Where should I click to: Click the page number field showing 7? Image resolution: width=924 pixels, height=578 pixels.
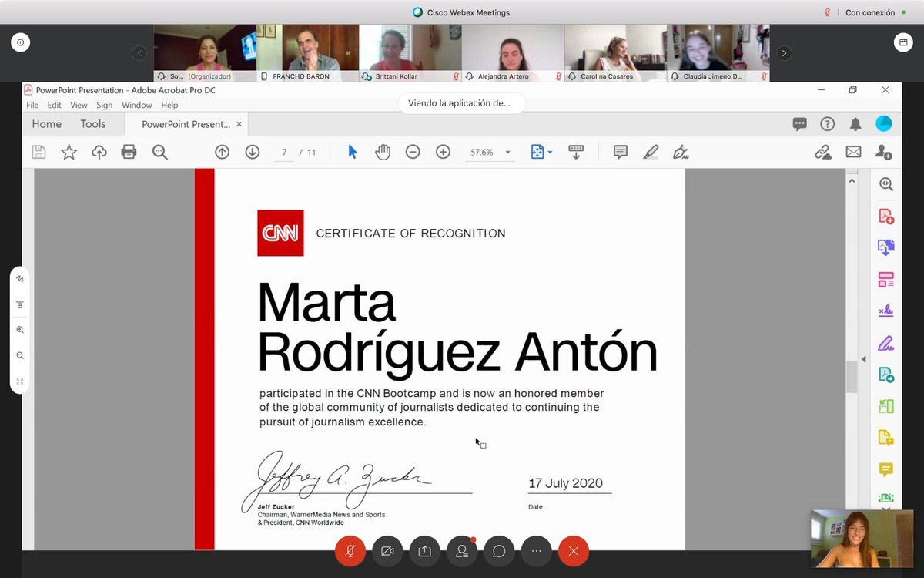point(284,153)
